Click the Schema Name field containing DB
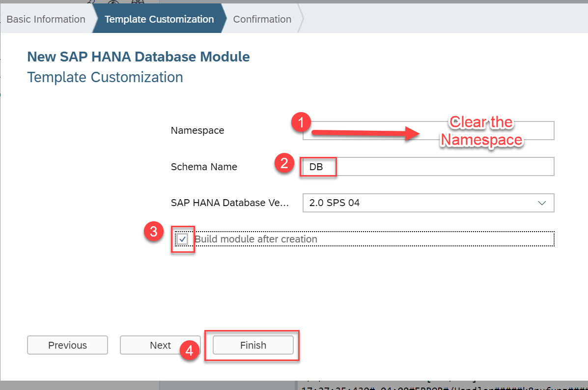 tap(428, 167)
